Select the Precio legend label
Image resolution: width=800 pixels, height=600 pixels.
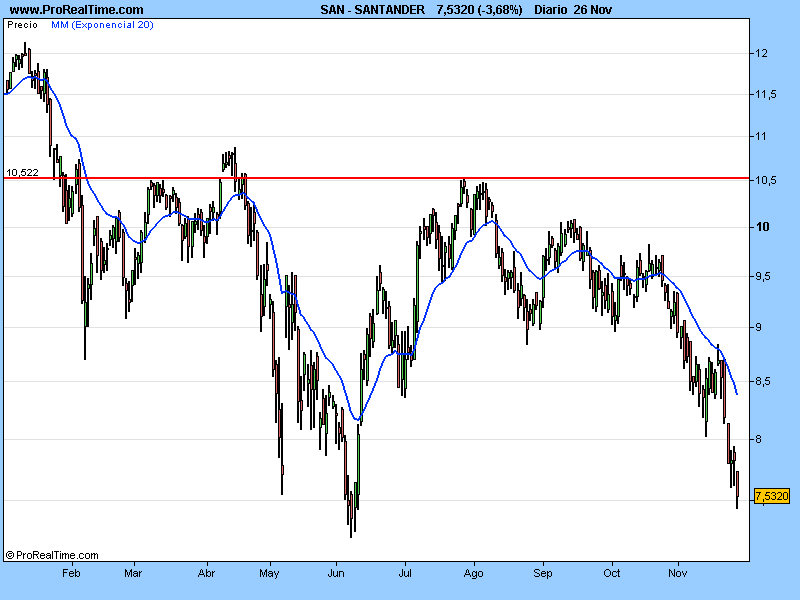[x=22, y=24]
